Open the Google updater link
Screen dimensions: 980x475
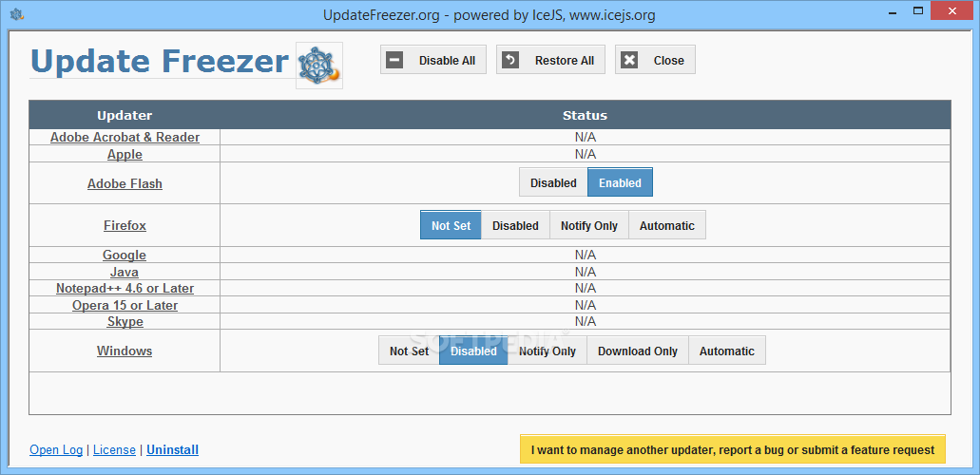(x=125, y=255)
